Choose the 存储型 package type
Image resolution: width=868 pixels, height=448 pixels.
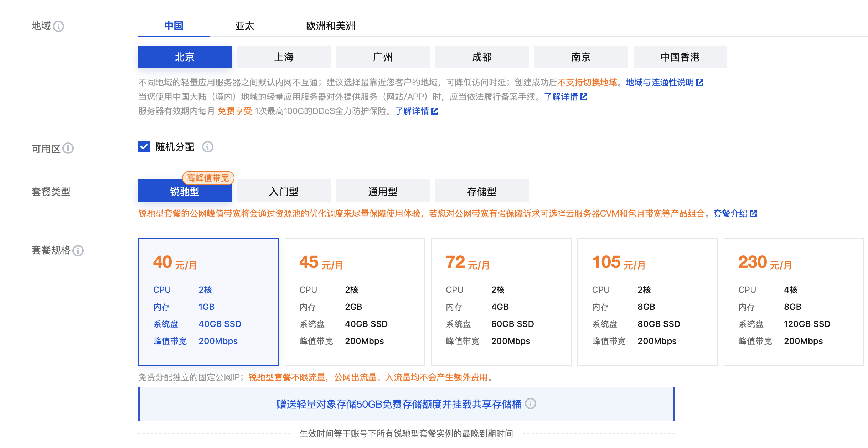(482, 192)
